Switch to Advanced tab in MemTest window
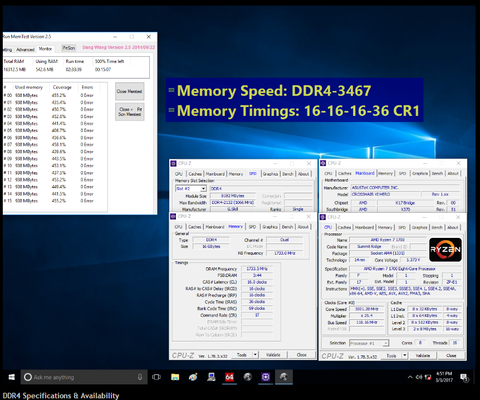Image resolution: width=480 pixels, height=400 pixels. pyautogui.click(x=25, y=49)
